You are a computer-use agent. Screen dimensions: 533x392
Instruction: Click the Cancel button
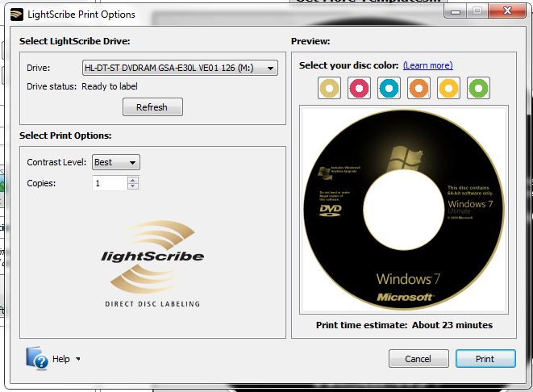click(418, 359)
